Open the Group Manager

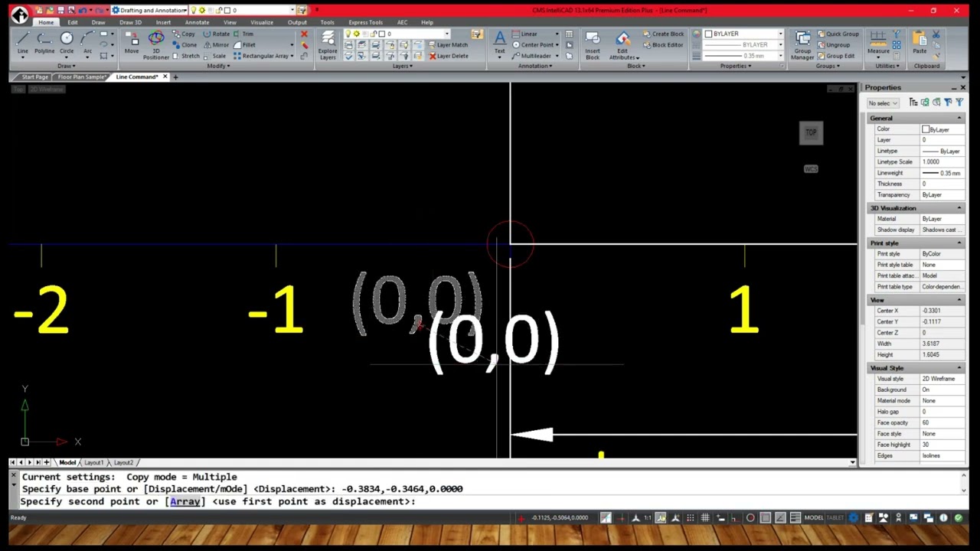(802, 45)
